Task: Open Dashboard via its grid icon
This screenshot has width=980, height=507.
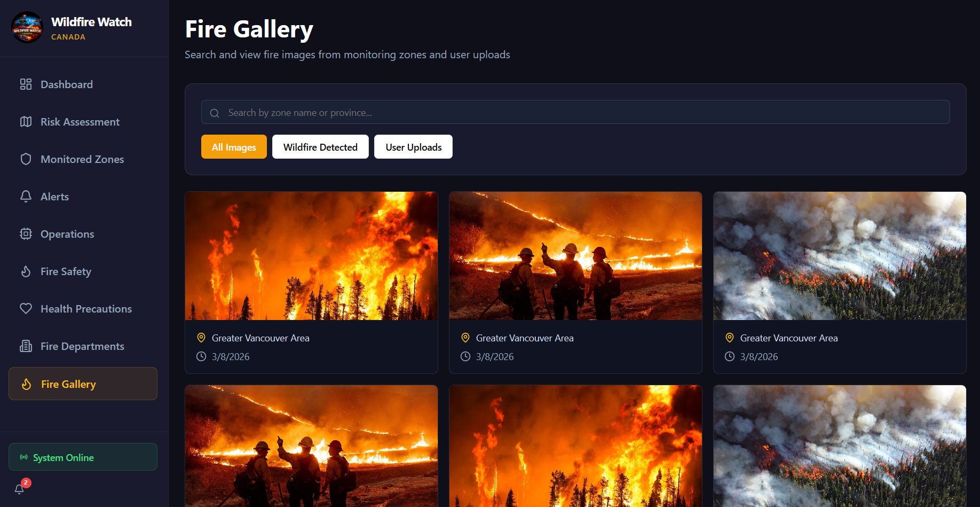Action: [26, 84]
